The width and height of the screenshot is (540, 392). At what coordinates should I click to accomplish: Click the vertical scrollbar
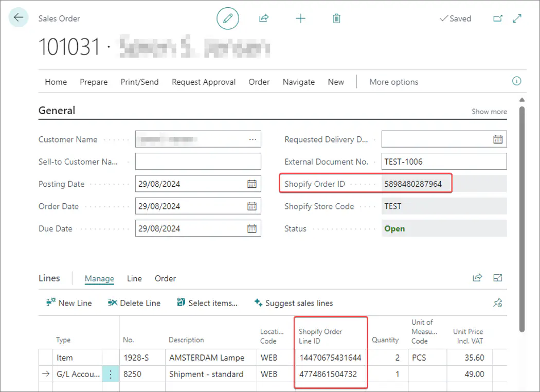point(522,219)
